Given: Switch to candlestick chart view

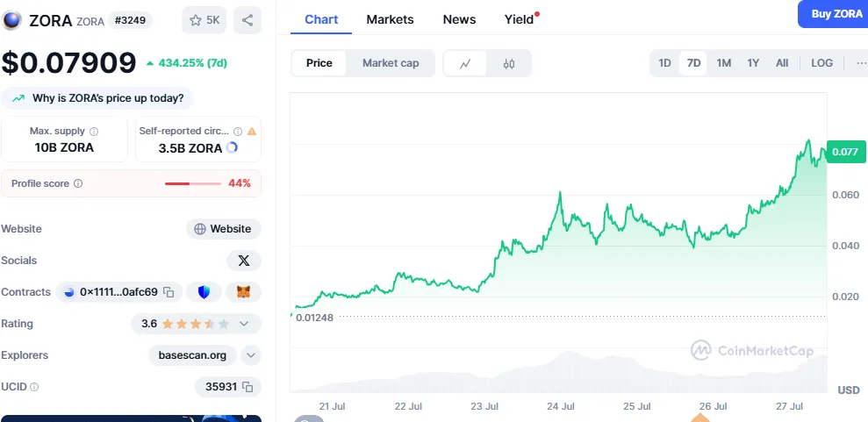Looking at the screenshot, I should [x=509, y=63].
